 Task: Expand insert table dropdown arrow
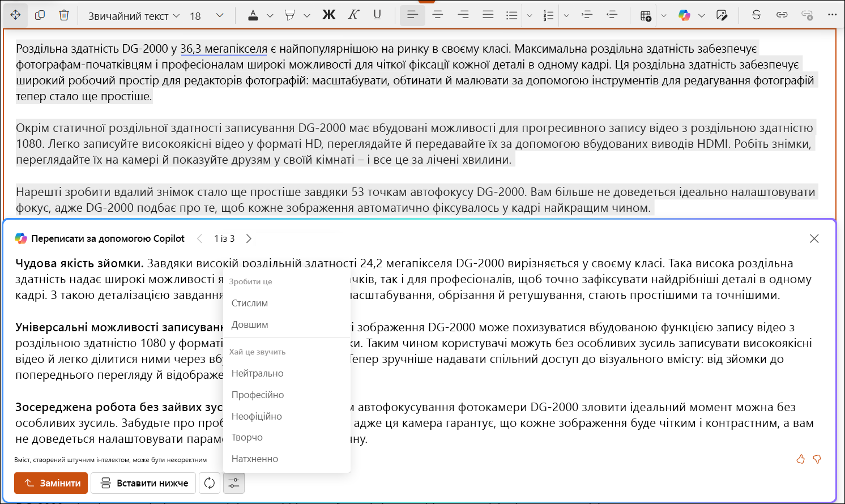(x=664, y=16)
